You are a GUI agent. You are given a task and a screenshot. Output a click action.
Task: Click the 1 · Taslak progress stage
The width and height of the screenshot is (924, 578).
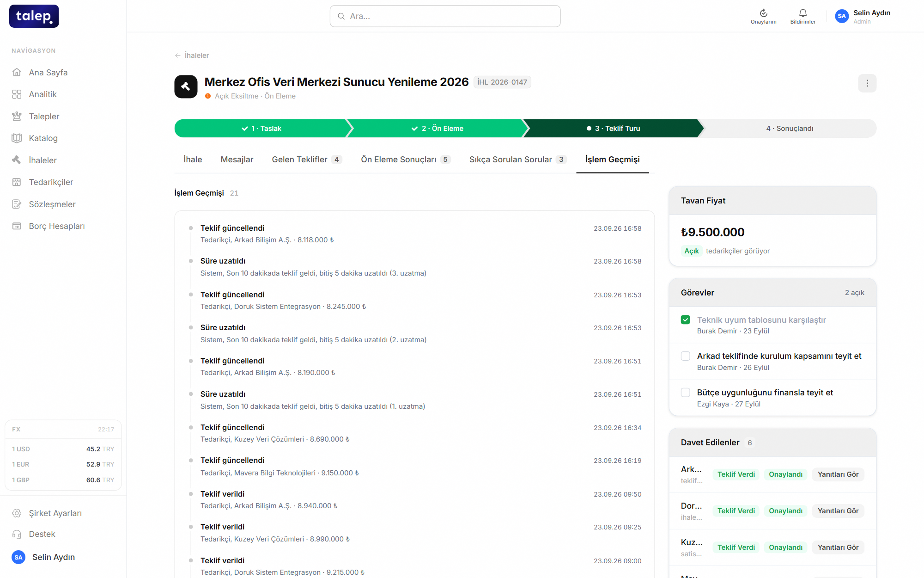pos(261,129)
